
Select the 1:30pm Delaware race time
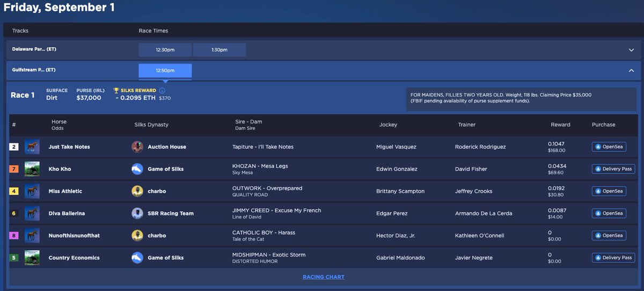(219, 50)
